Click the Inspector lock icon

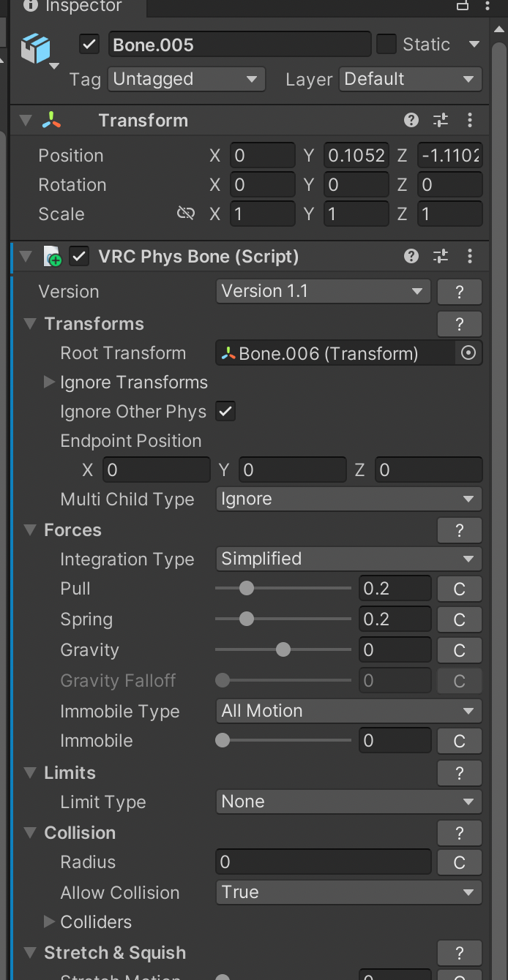[x=463, y=5]
